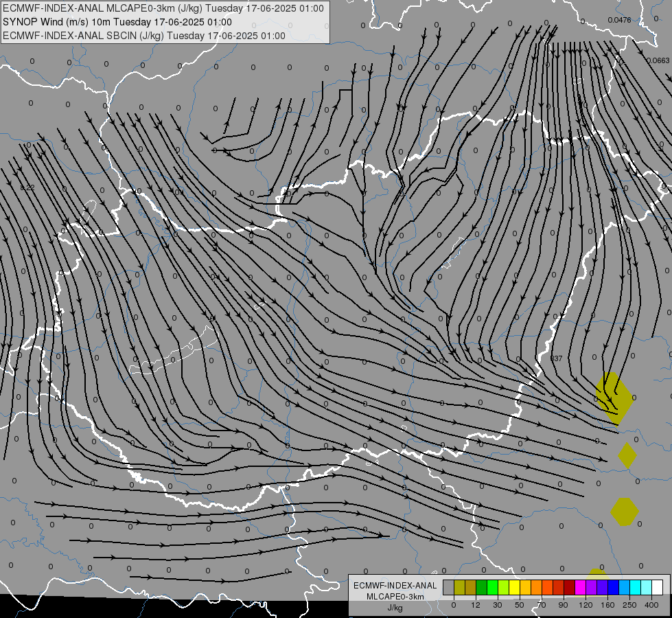This screenshot has height=618, width=672.
Task: Click the legend tick label 90
Action: pyautogui.click(x=563, y=605)
